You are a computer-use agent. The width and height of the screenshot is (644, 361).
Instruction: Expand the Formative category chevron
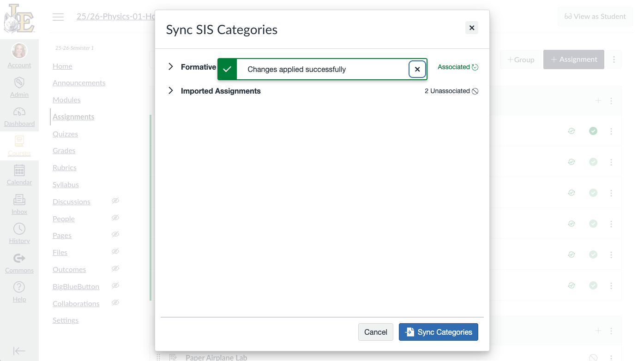tap(171, 67)
